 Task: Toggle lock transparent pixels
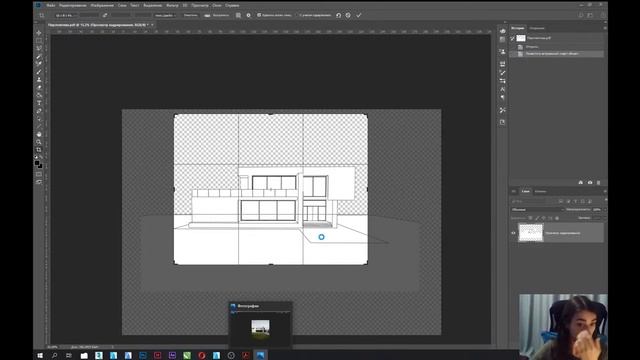530,218
